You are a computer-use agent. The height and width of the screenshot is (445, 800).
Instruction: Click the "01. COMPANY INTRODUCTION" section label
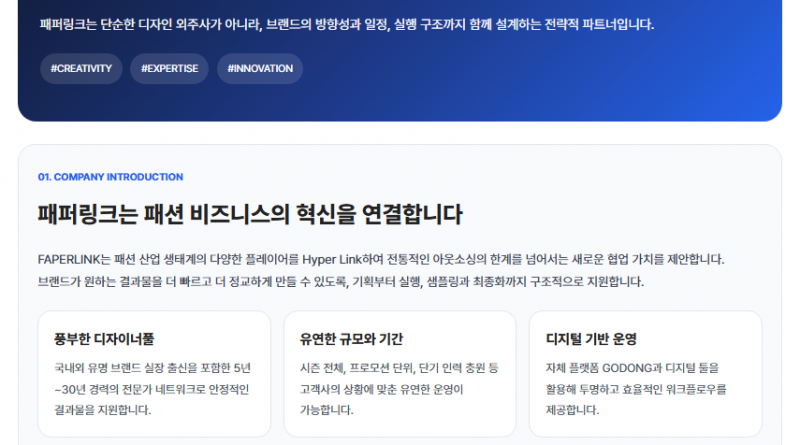pos(110,177)
